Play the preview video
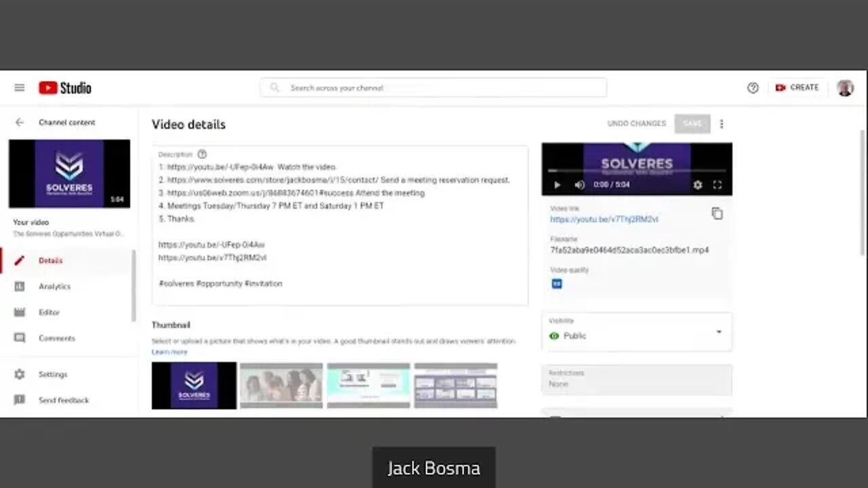Viewport: 868px width, 488px height. coord(557,184)
